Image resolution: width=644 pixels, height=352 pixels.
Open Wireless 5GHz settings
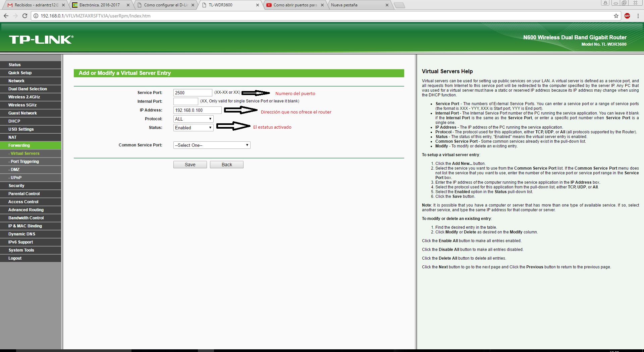click(31, 105)
